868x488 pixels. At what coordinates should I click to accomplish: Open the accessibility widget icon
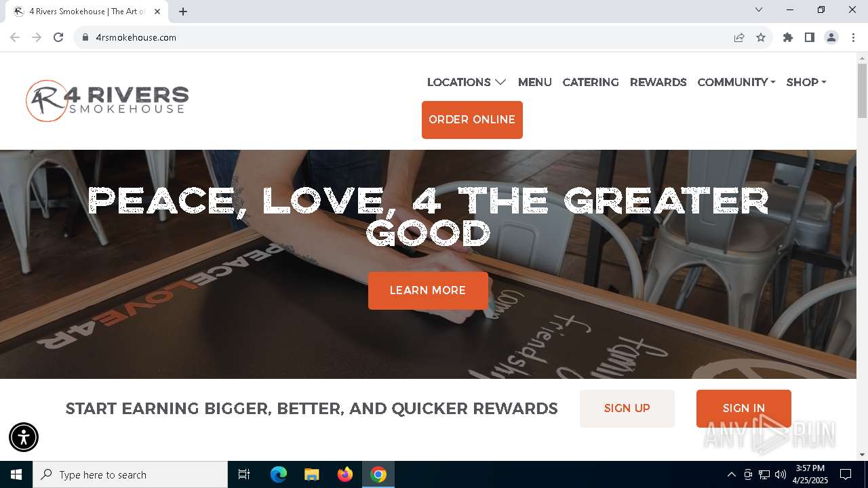tap(24, 437)
